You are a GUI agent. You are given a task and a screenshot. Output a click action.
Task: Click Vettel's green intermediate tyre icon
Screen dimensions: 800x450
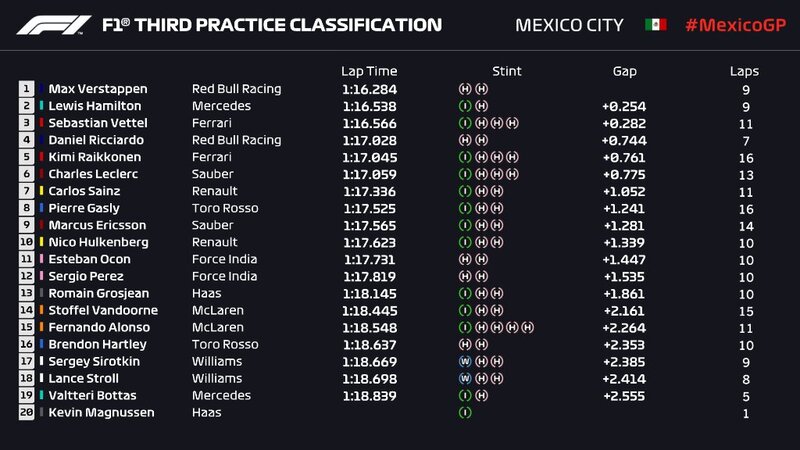click(464, 123)
